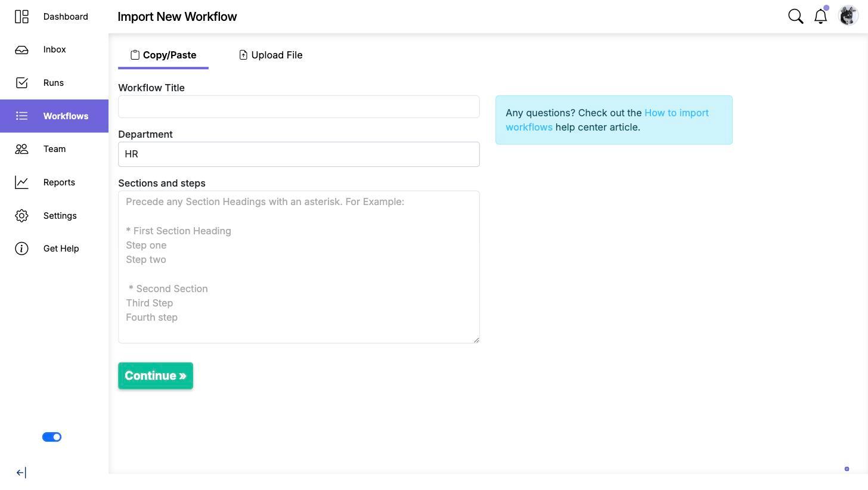The height and width of the screenshot is (490, 868).
Task: Click the Settings gear icon
Action: tap(21, 216)
